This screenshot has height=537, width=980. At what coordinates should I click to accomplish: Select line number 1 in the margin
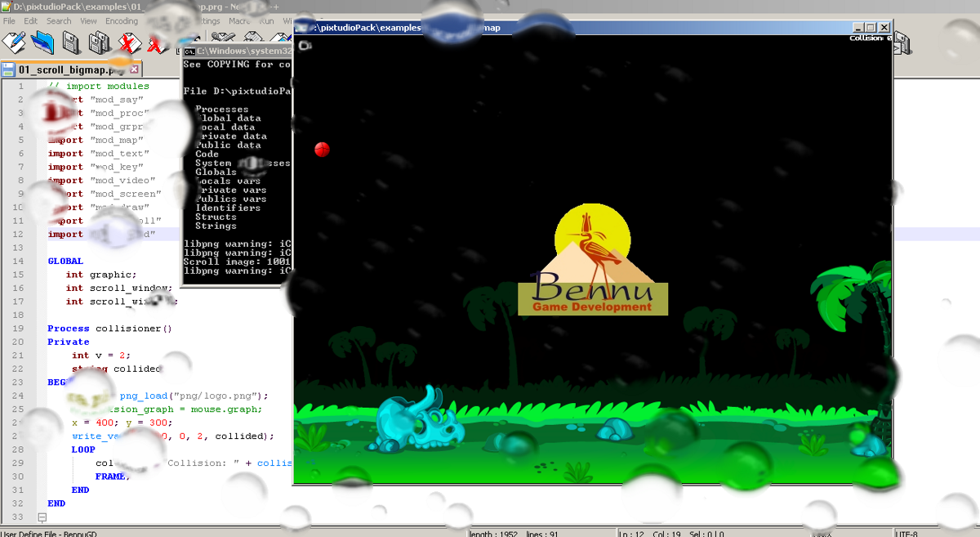coord(21,86)
